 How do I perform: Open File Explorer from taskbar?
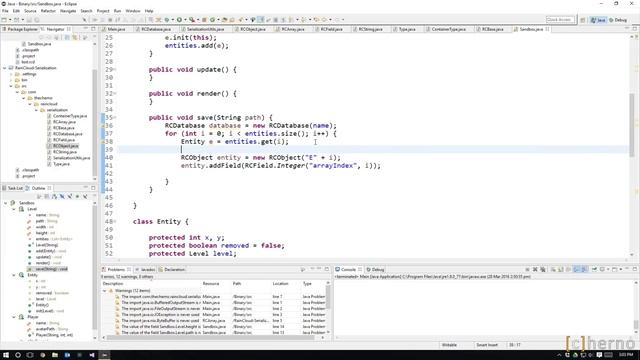(55, 355)
